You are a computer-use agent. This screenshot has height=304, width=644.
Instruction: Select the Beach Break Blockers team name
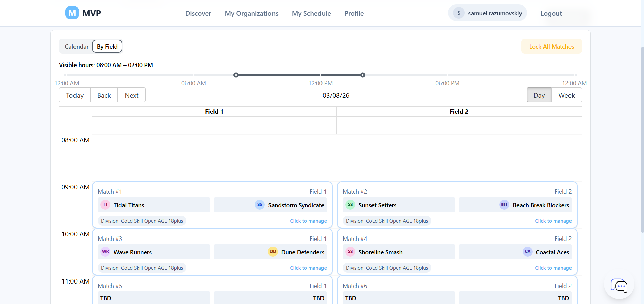(x=541, y=205)
